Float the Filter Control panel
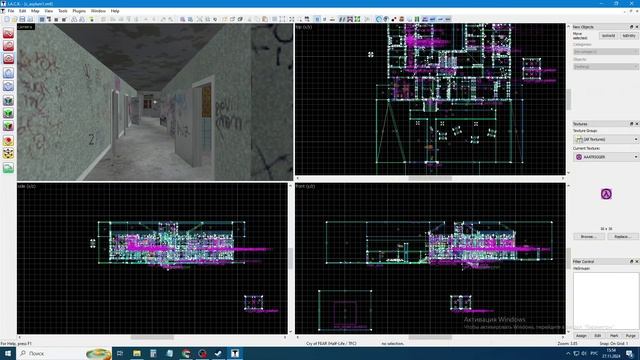This screenshot has height=360, width=640. click(x=631, y=261)
